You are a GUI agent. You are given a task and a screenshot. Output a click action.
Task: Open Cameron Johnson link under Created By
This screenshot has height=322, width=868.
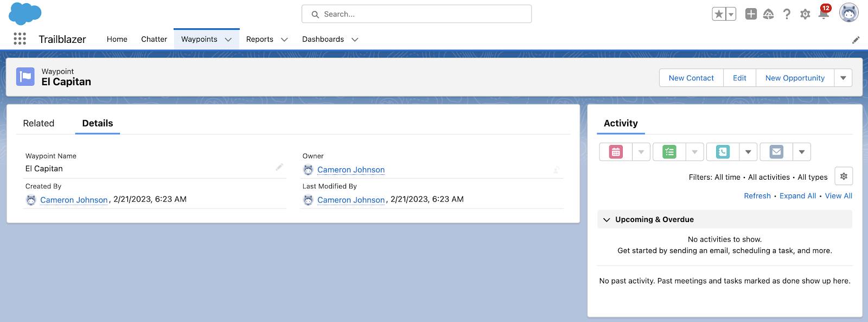[x=74, y=200]
